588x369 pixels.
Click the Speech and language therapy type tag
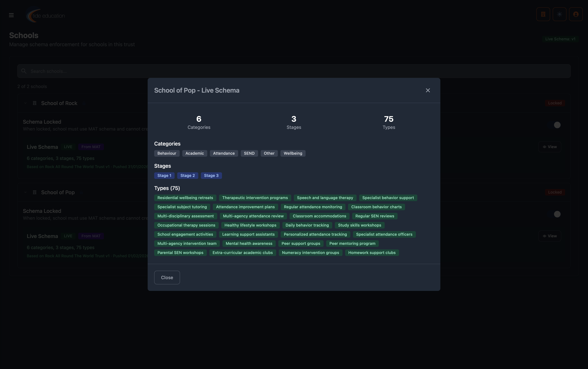point(325,198)
